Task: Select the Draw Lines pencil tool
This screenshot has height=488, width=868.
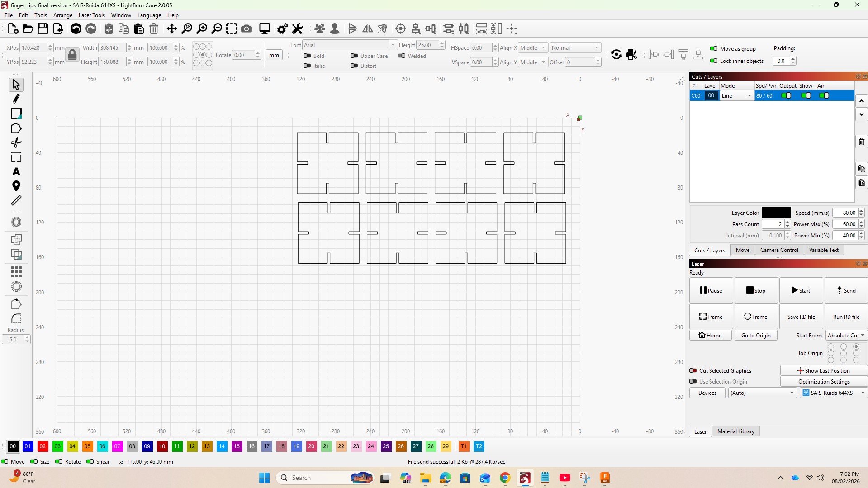Action: [x=16, y=99]
